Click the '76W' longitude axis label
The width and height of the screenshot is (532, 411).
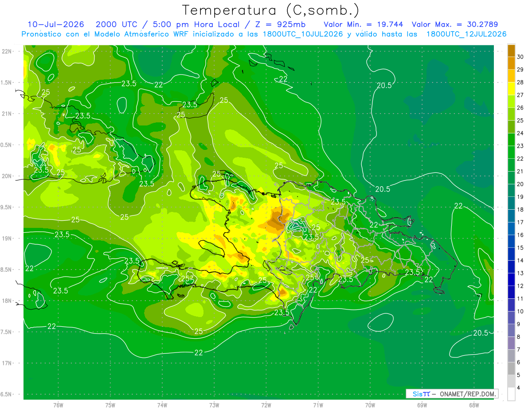tap(58, 405)
